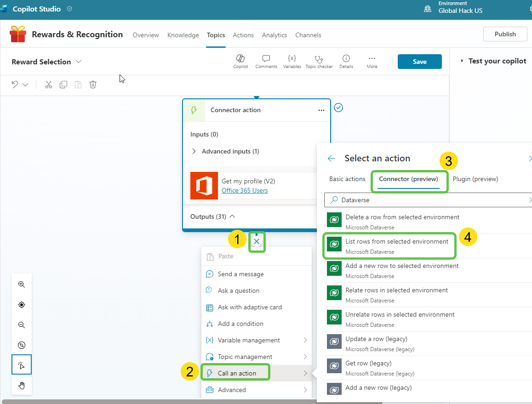The height and width of the screenshot is (404, 532).
Task: Collapse the Outputs (31) section
Action: point(232,216)
